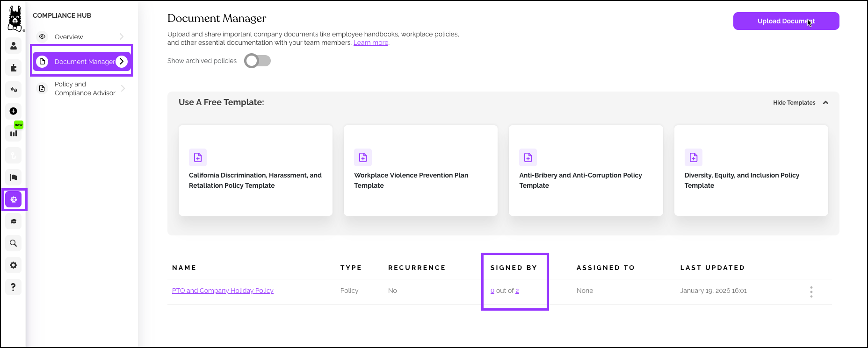Open PTO and Company Holiday Policy link
Screen dimensions: 868x348
(223, 291)
